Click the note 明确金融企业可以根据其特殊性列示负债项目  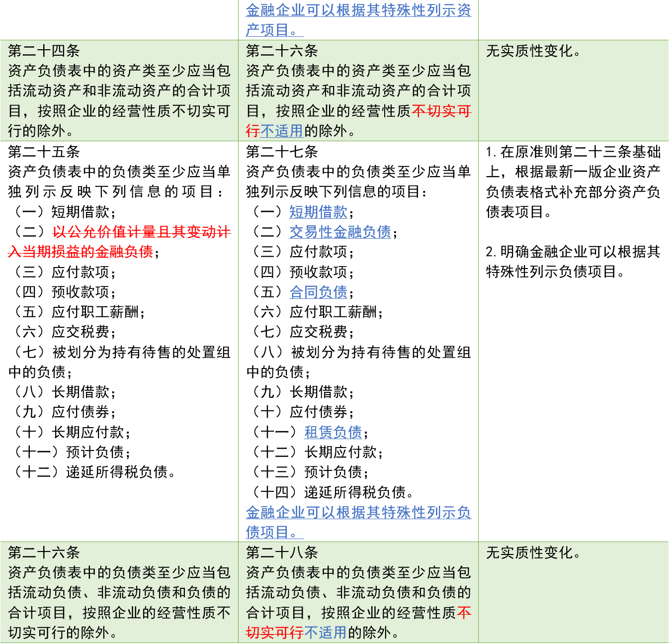click(x=573, y=262)
